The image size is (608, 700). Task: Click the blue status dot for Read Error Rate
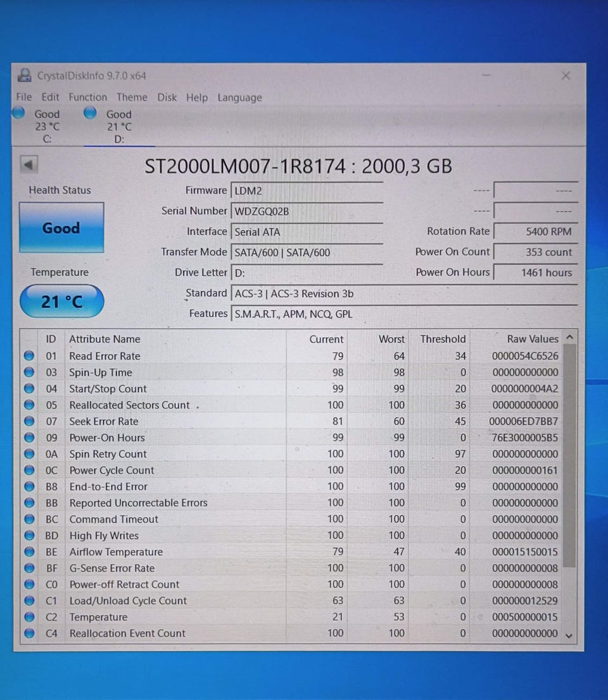click(29, 356)
